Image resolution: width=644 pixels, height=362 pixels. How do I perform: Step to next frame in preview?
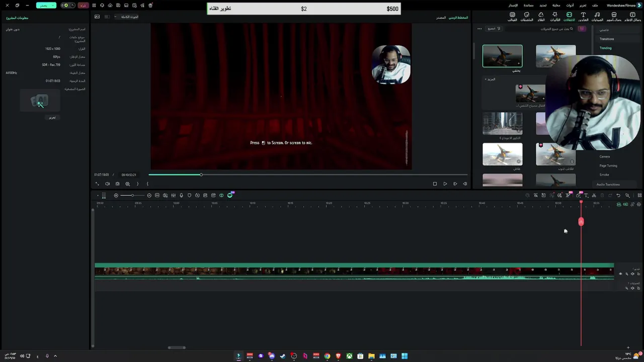(x=455, y=184)
